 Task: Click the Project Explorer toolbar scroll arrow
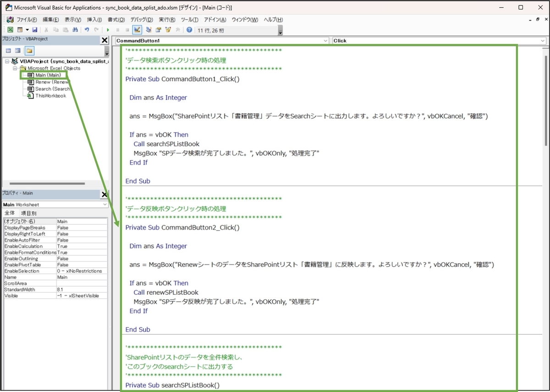pyautogui.click(x=106, y=51)
